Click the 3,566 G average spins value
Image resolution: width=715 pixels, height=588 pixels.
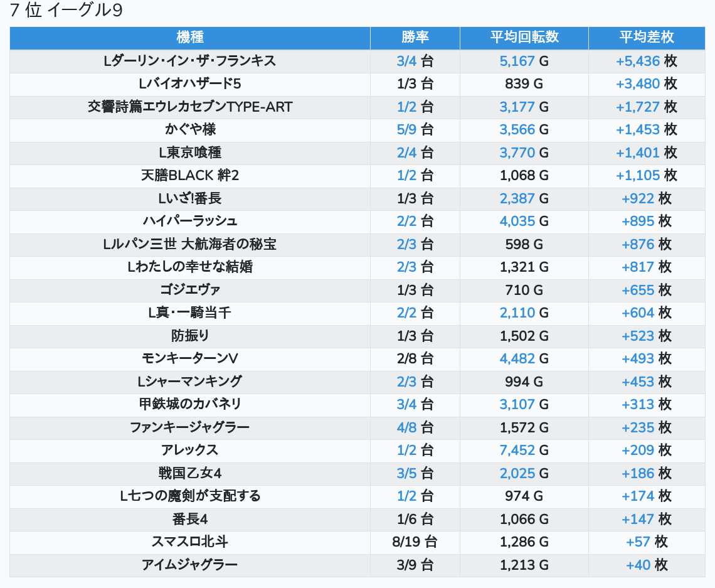click(x=524, y=129)
